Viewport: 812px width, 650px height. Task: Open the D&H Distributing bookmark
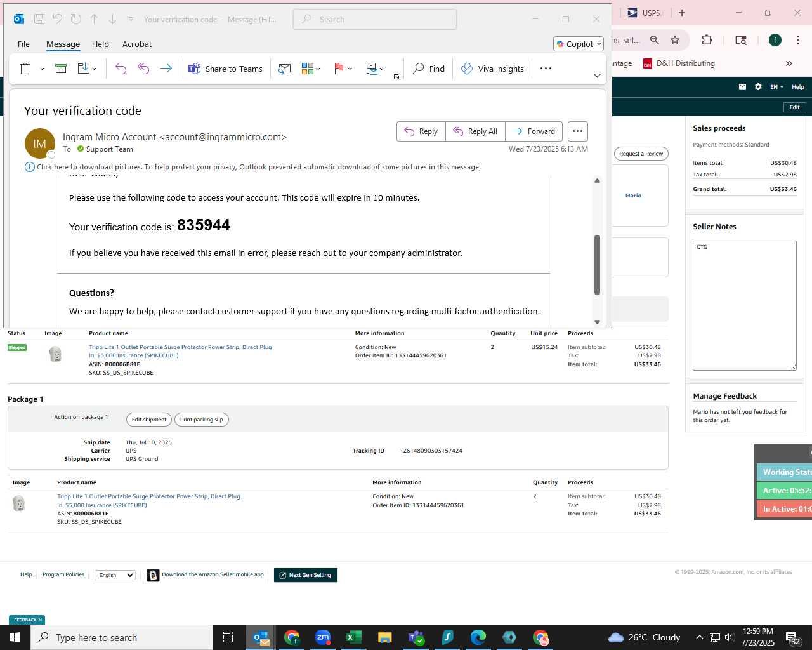pyautogui.click(x=679, y=63)
